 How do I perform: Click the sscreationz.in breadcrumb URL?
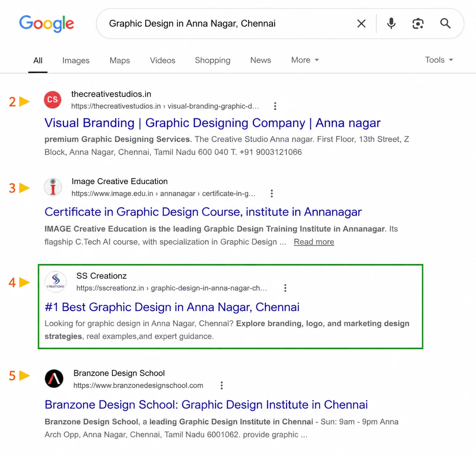[171, 288]
